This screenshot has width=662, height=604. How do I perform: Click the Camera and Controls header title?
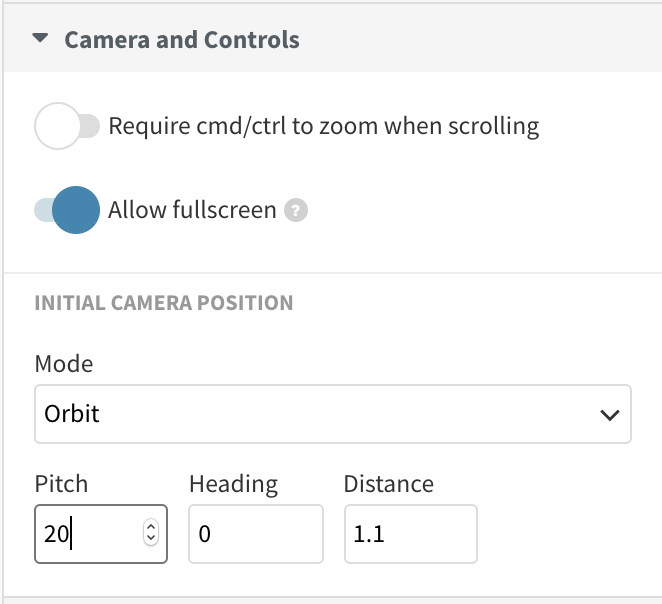(x=181, y=40)
